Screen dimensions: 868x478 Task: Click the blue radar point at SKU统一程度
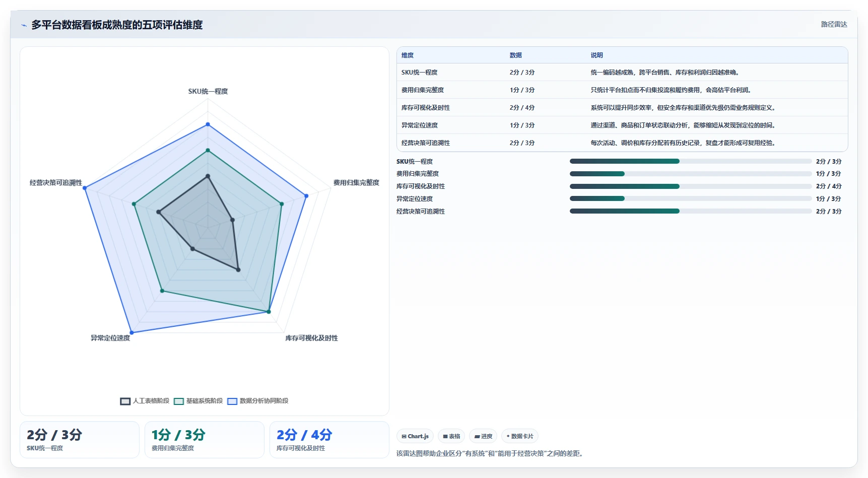click(x=208, y=124)
